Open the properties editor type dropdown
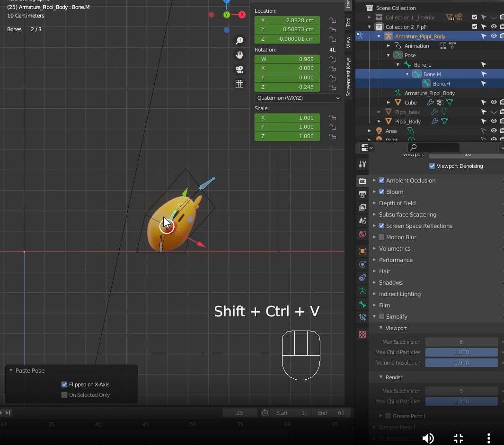This screenshot has height=445, width=504. [x=367, y=148]
